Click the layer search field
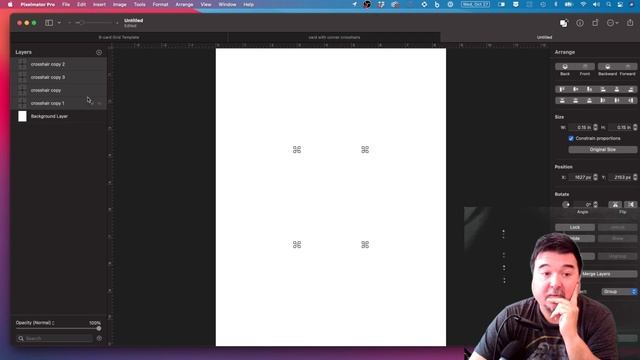Image resolution: width=640 pixels, height=360 pixels. (x=54, y=338)
